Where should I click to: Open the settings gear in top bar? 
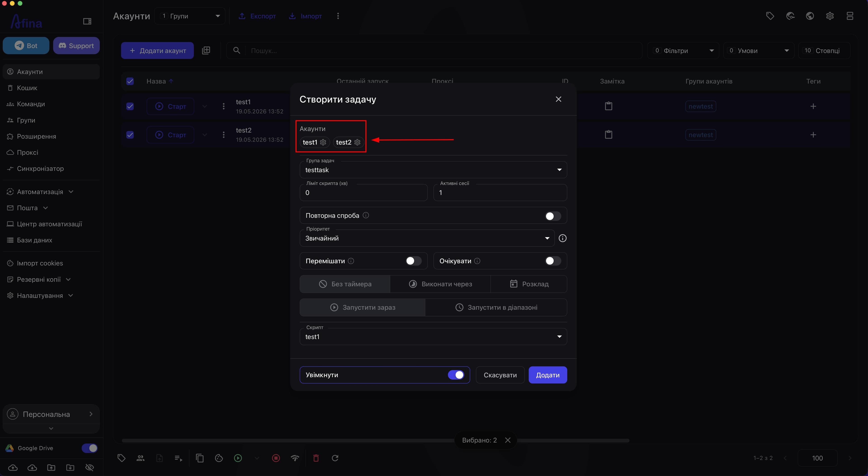click(x=830, y=16)
